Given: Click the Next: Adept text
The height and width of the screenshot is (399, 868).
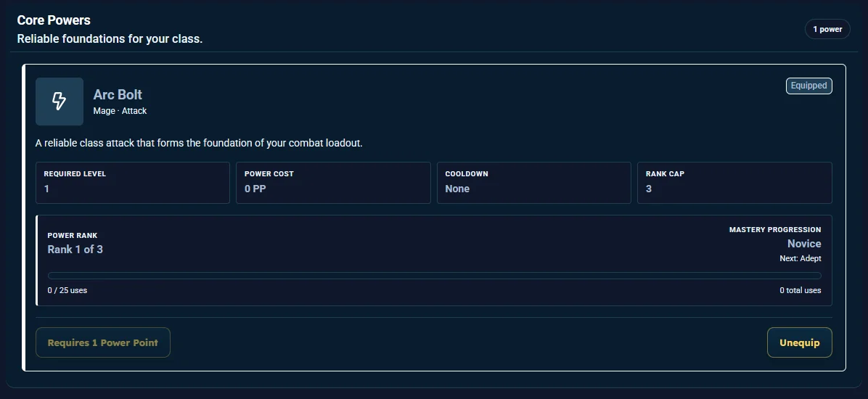Looking at the screenshot, I should (801, 258).
